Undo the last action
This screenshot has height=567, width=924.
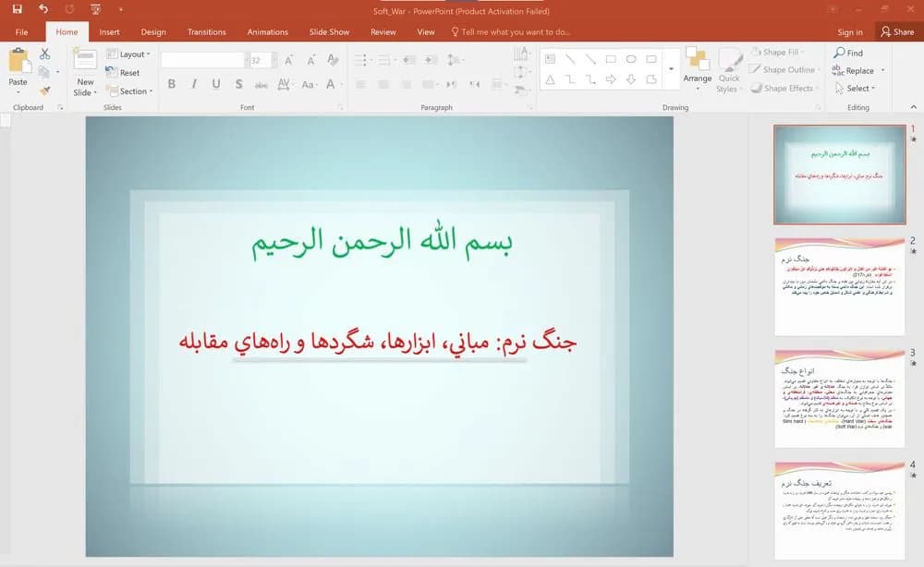click(43, 9)
